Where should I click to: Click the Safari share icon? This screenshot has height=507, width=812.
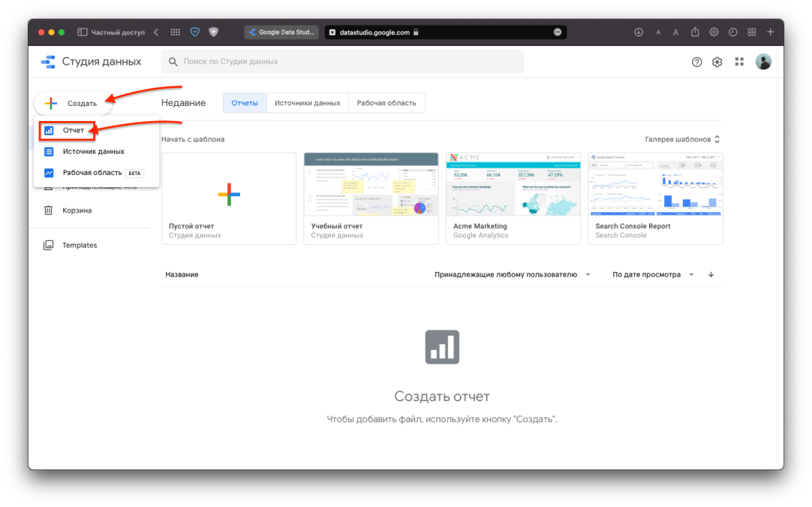[694, 32]
